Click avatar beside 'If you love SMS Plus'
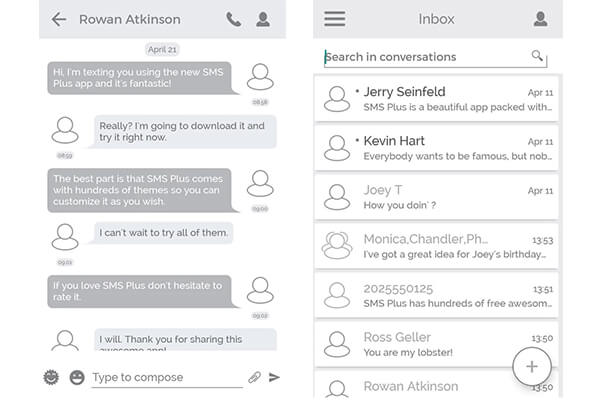600x400 pixels. pos(260,290)
